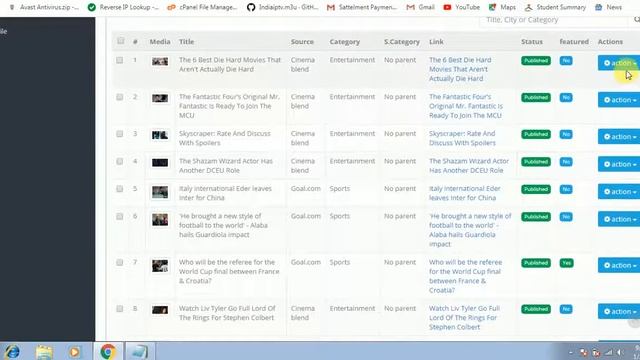Sort by Featured column header
The width and height of the screenshot is (640, 360).
(x=574, y=42)
